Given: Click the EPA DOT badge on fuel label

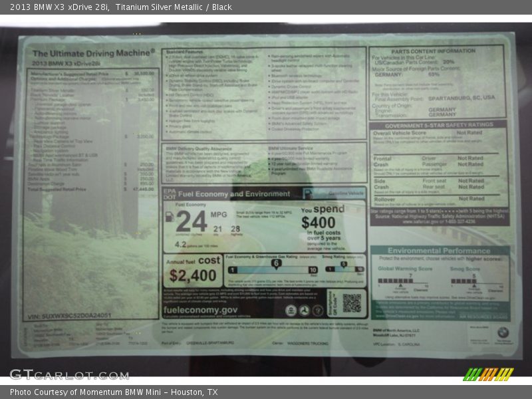Looking at the screenshot, I should tap(168, 194).
